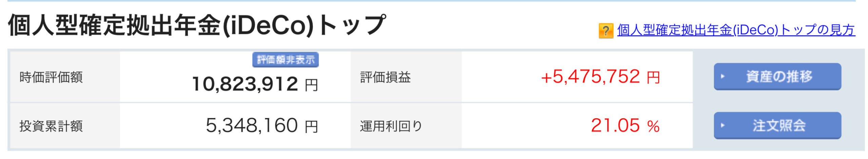Screen dimensions: 868x159
Task: Click the 円 unit next to 5,348,160
Action: pyautogui.click(x=311, y=127)
